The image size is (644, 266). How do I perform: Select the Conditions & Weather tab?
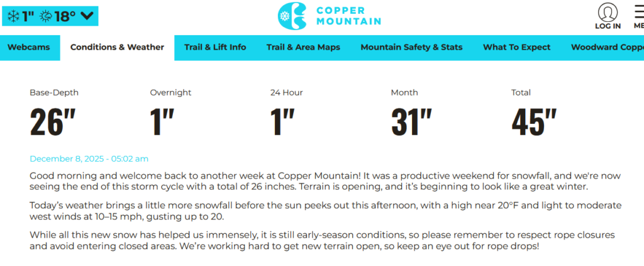pos(117,47)
